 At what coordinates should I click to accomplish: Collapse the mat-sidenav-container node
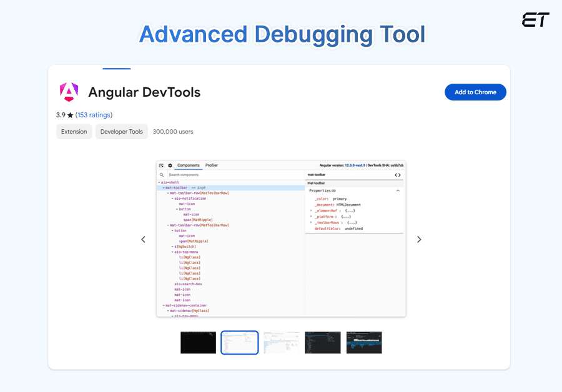162,305
